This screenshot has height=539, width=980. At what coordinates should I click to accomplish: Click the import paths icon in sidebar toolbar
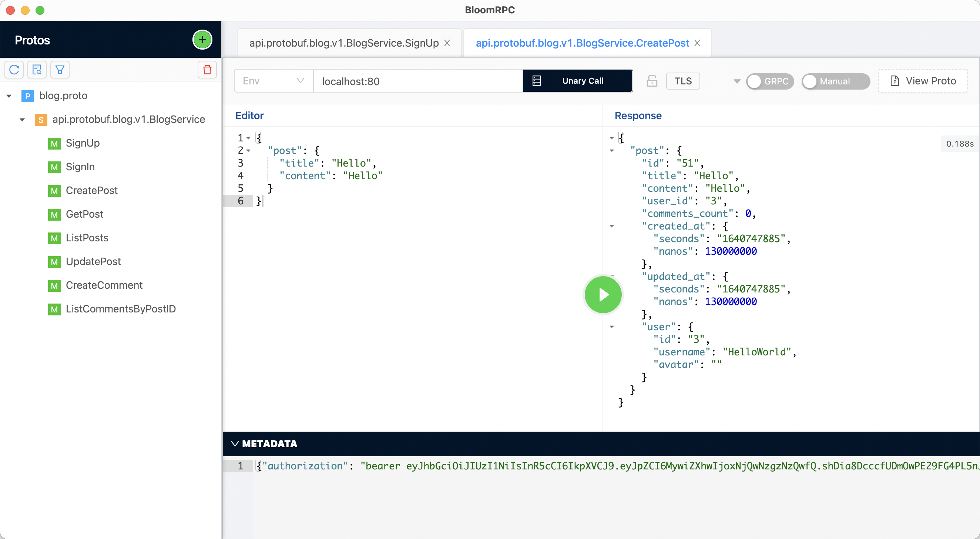tap(37, 70)
